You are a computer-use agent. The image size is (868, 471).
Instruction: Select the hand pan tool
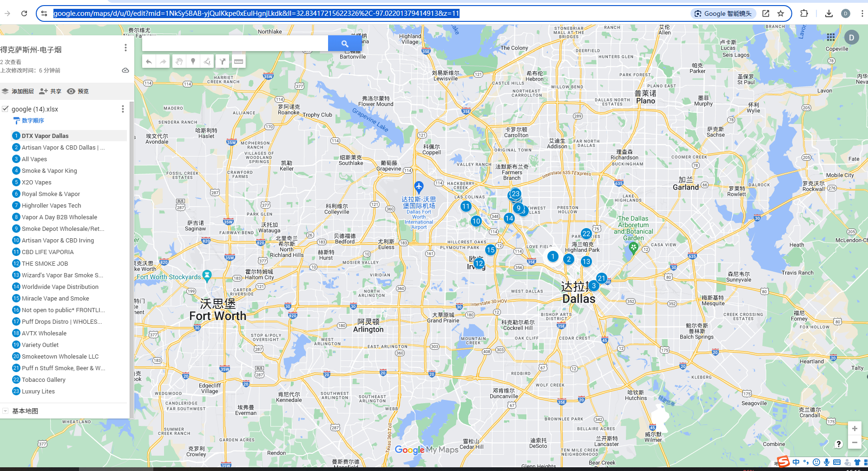(x=179, y=61)
